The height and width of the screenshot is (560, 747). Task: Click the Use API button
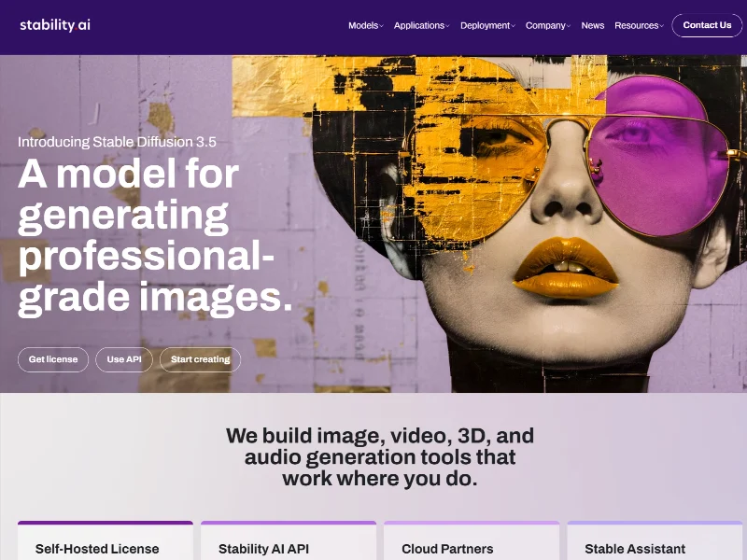(124, 359)
